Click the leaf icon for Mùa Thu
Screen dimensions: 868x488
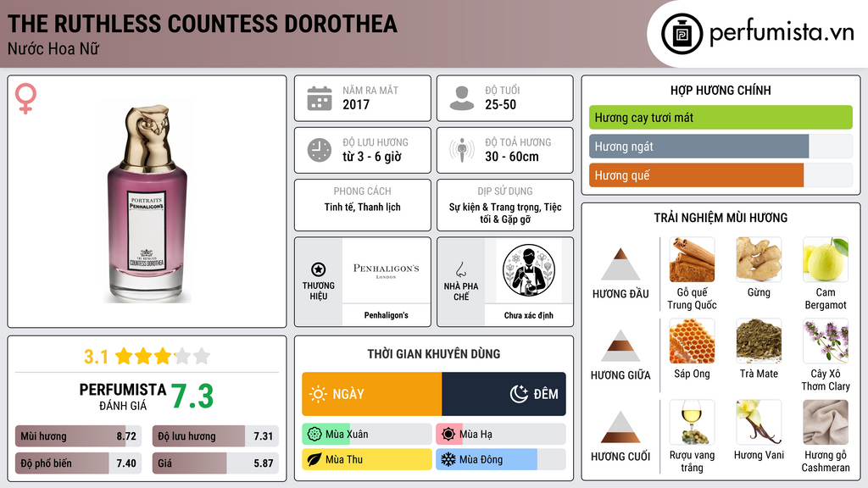314,459
